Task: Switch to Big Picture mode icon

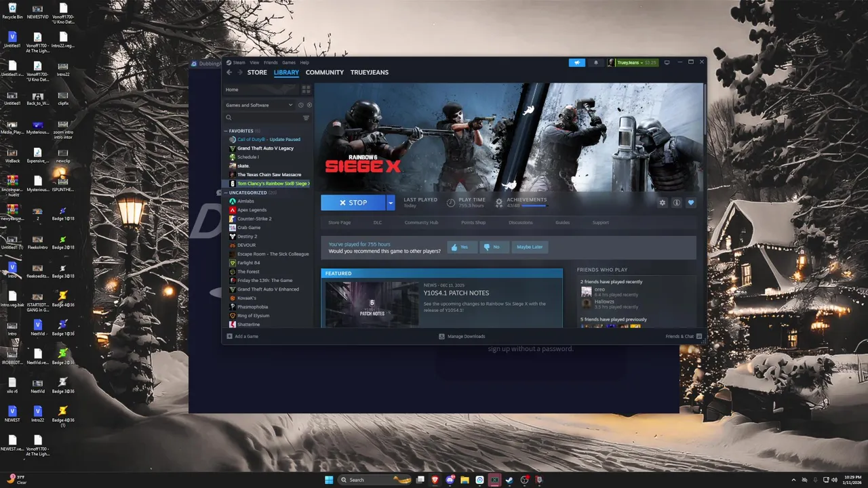Action: (667, 62)
